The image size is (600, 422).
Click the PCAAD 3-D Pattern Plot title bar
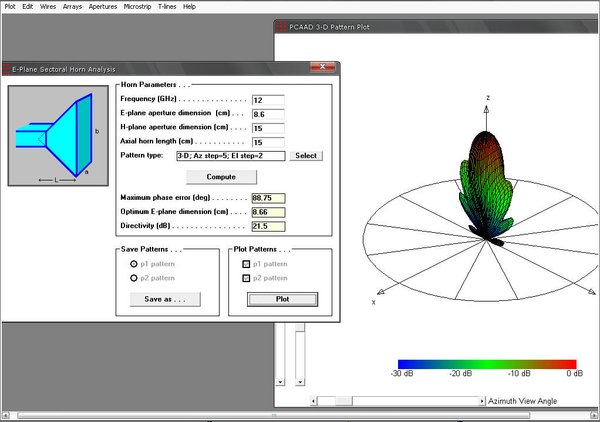point(436,27)
